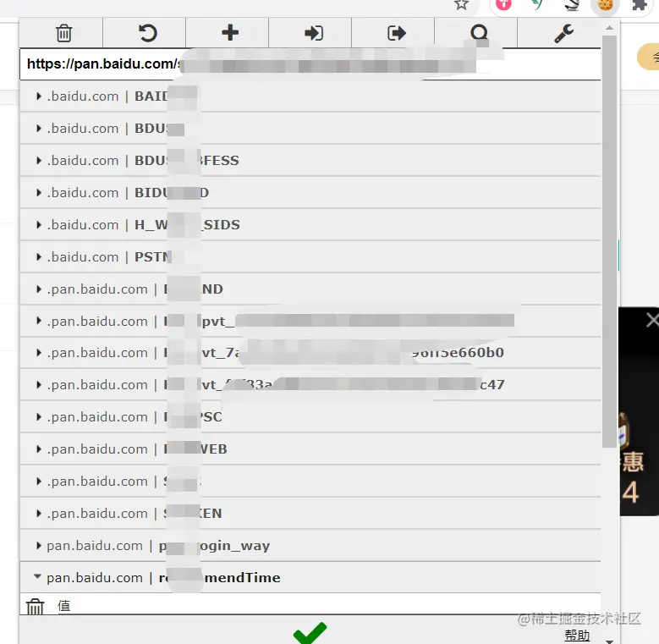Click the export cookies icon
The height and width of the screenshot is (644, 659).
pyautogui.click(x=396, y=33)
